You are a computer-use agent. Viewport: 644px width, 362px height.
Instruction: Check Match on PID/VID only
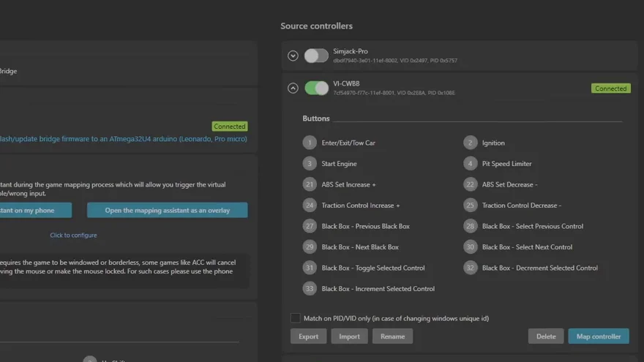point(296,318)
